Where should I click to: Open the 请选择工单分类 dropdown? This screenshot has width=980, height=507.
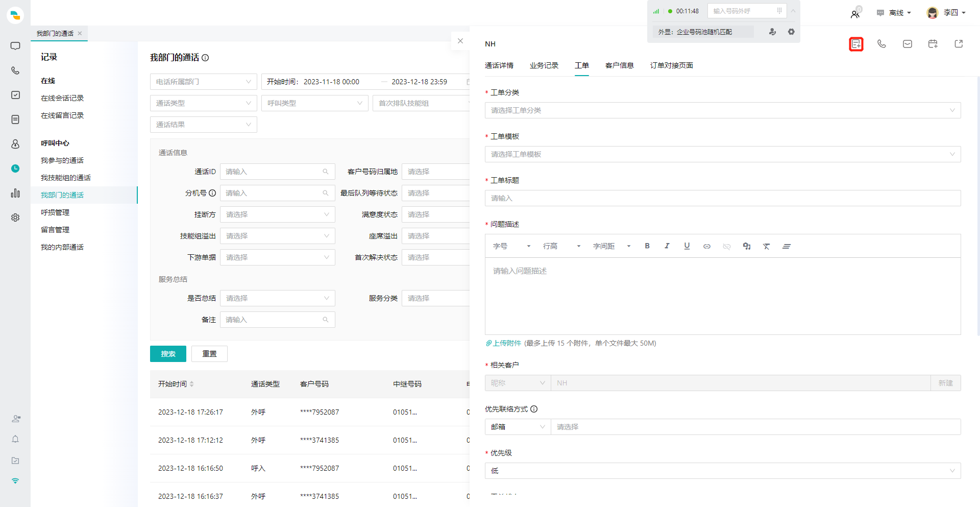(x=723, y=110)
